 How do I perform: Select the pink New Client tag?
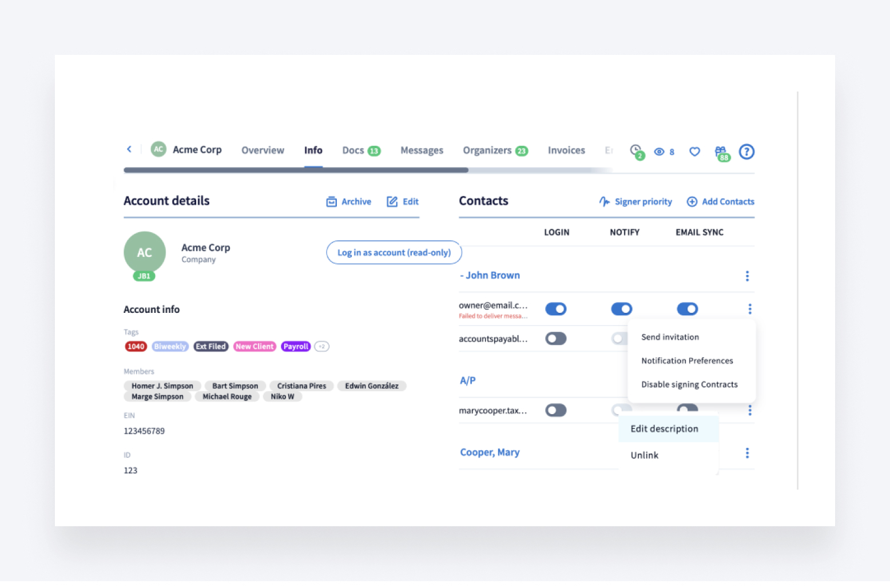coord(254,346)
